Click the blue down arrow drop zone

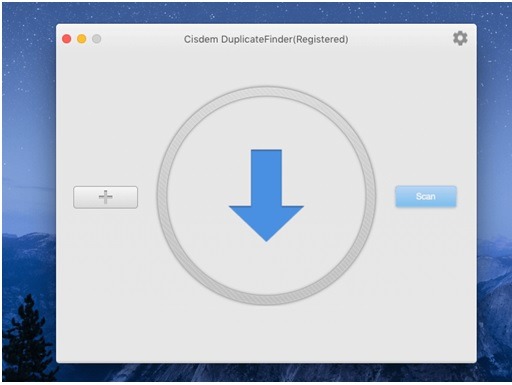pyautogui.click(x=266, y=195)
